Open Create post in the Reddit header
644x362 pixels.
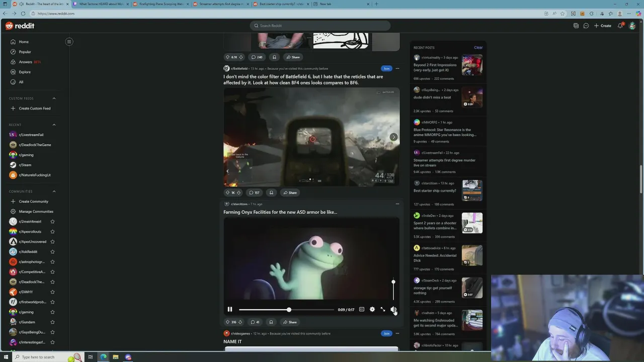click(x=602, y=26)
